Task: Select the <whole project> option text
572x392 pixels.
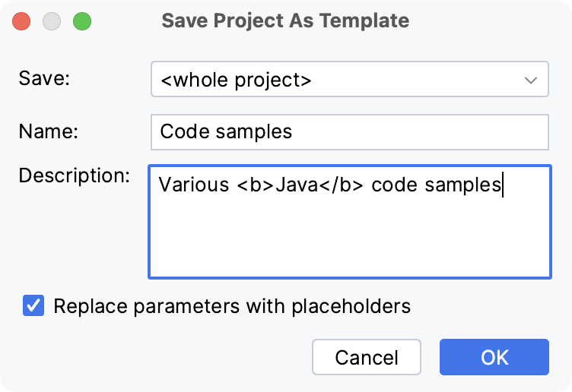Action: point(235,81)
